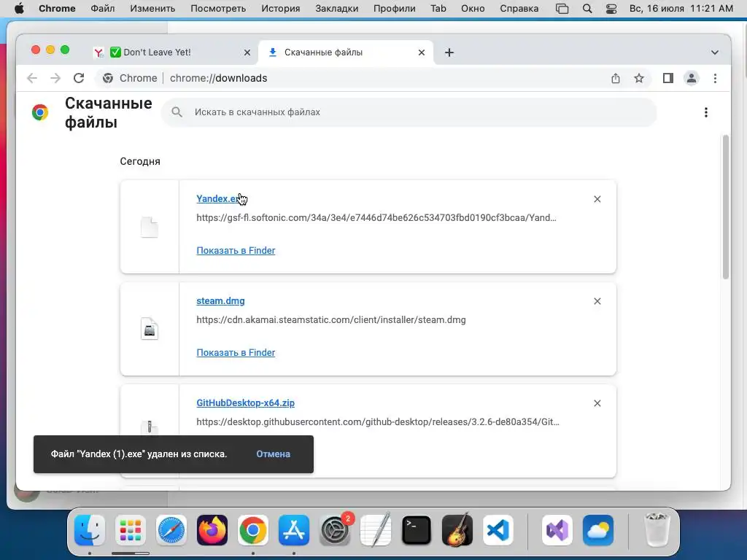Click the Yandex.exe file icon
This screenshot has width=747, height=560.
(x=150, y=227)
